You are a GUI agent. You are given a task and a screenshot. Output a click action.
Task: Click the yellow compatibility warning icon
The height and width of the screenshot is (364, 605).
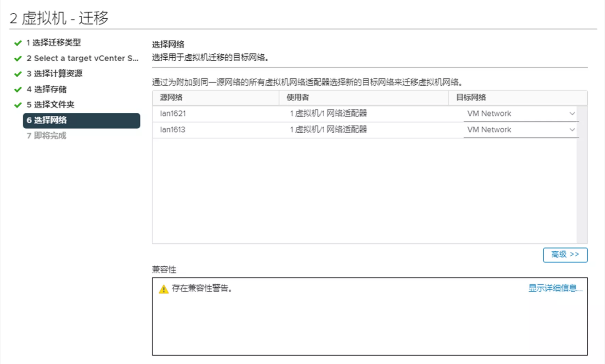pos(164,289)
